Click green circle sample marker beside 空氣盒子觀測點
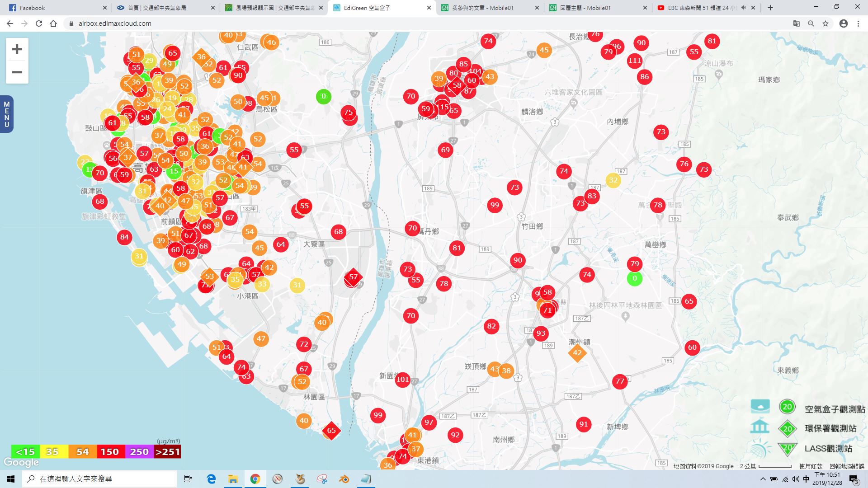 coord(787,407)
